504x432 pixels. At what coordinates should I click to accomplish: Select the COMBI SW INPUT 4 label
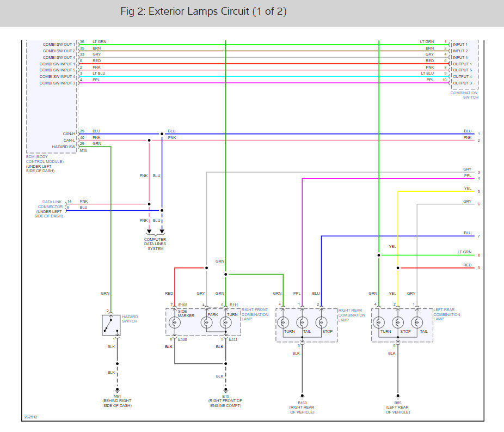click(x=57, y=77)
